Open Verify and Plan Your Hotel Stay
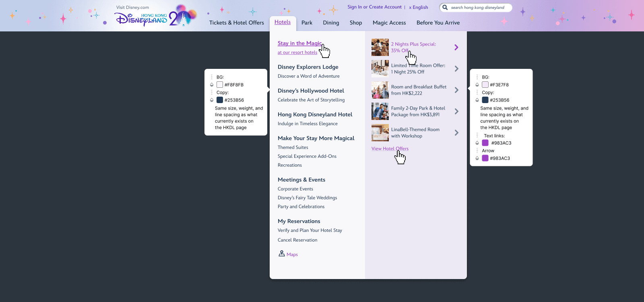Viewport: 644px width, 302px height. pyautogui.click(x=310, y=230)
